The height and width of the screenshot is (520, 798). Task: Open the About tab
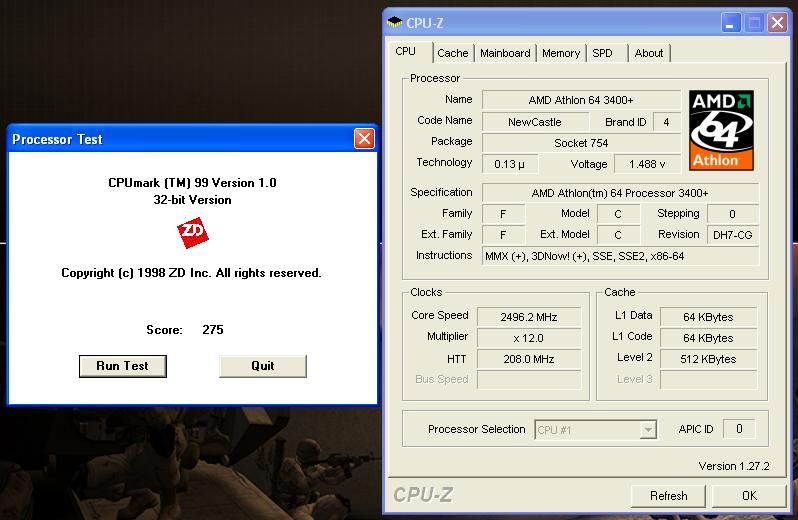pyautogui.click(x=649, y=53)
